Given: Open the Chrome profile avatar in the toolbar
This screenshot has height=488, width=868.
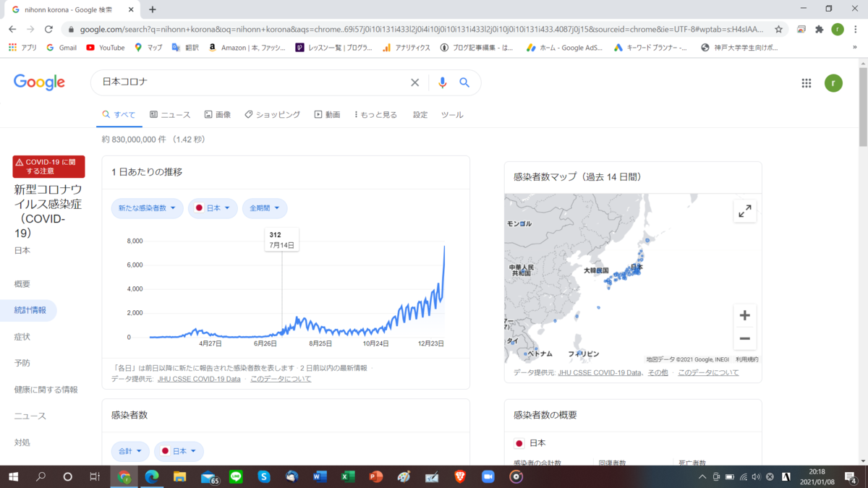Looking at the screenshot, I should (x=838, y=29).
